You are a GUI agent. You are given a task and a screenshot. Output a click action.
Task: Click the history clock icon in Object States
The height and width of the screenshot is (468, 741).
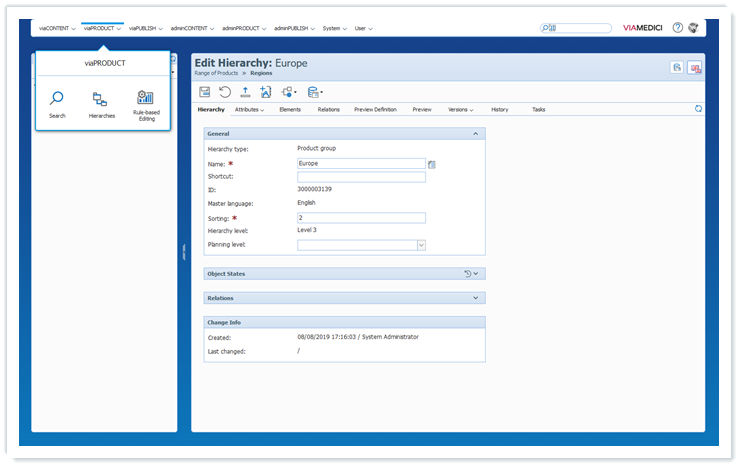tap(467, 273)
